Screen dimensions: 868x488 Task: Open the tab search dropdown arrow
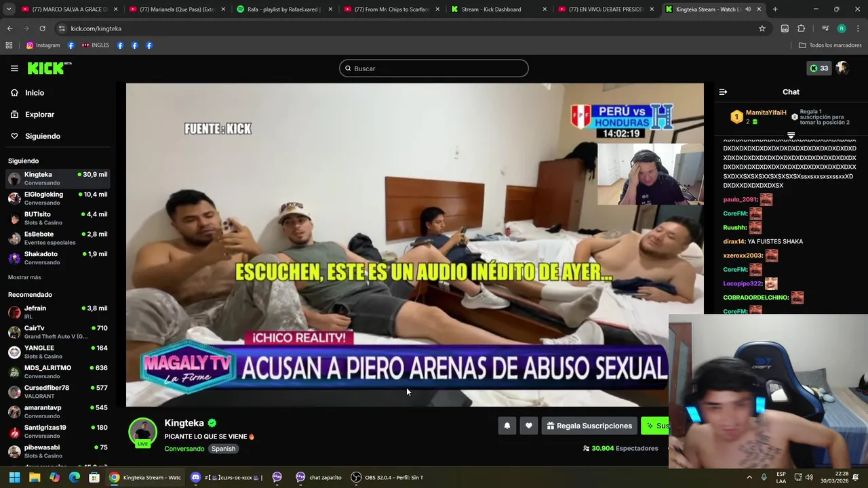coord(9,9)
